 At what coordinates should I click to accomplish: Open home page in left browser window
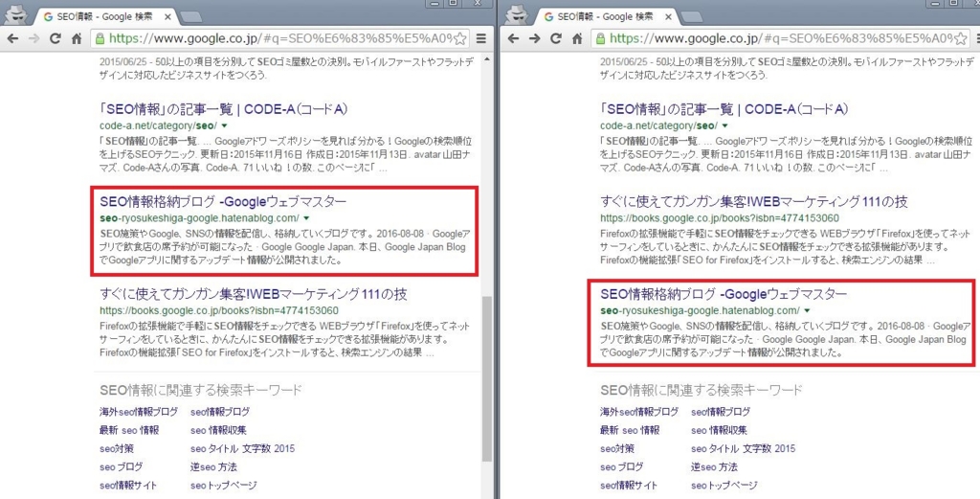pos(77,38)
